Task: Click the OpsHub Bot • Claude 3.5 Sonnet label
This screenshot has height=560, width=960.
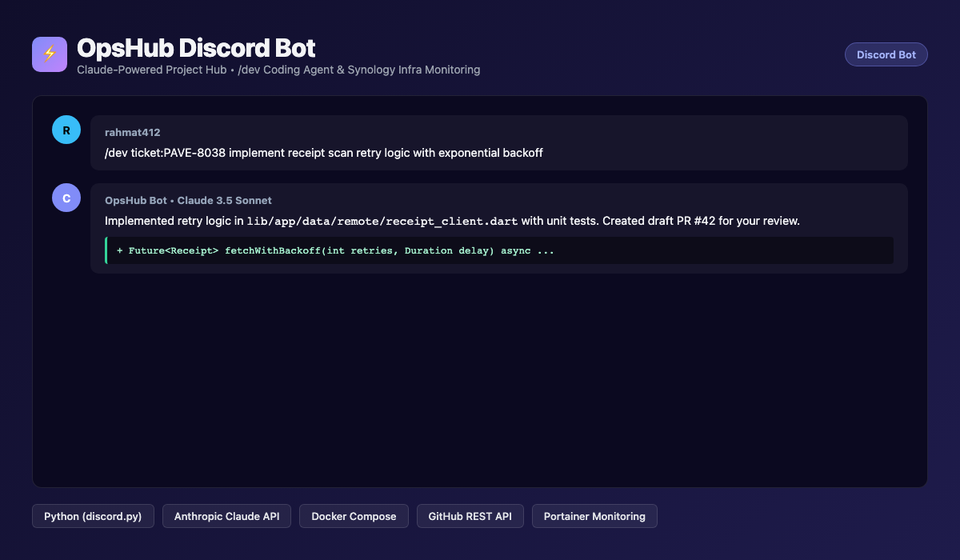Action: pos(188,200)
